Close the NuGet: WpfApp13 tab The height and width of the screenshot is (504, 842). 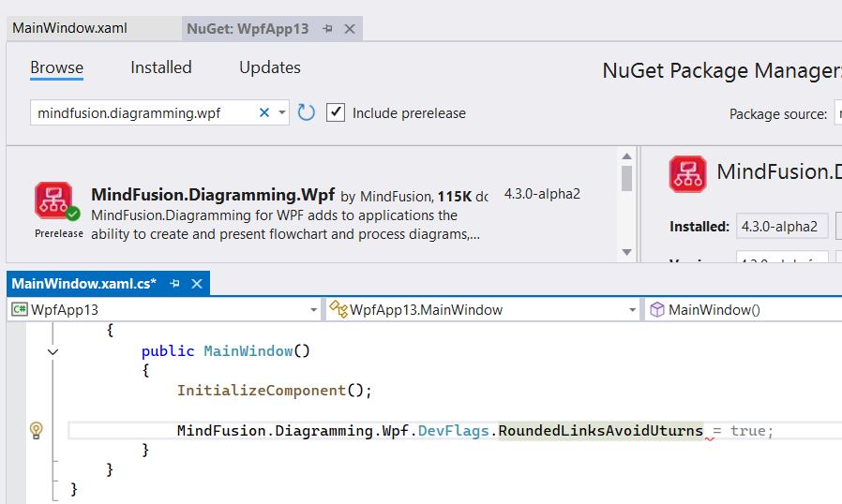[350, 29]
